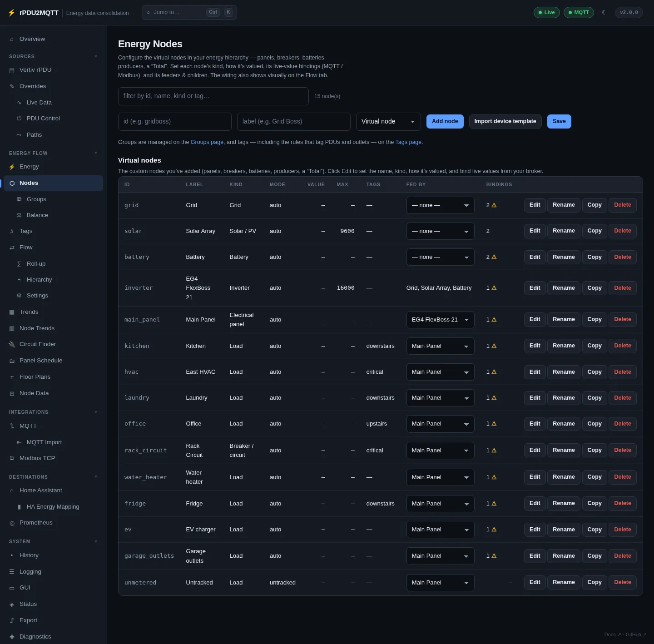Follow the Groups page link
Screen dimensions: 654x644
pyautogui.click(x=207, y=142)
